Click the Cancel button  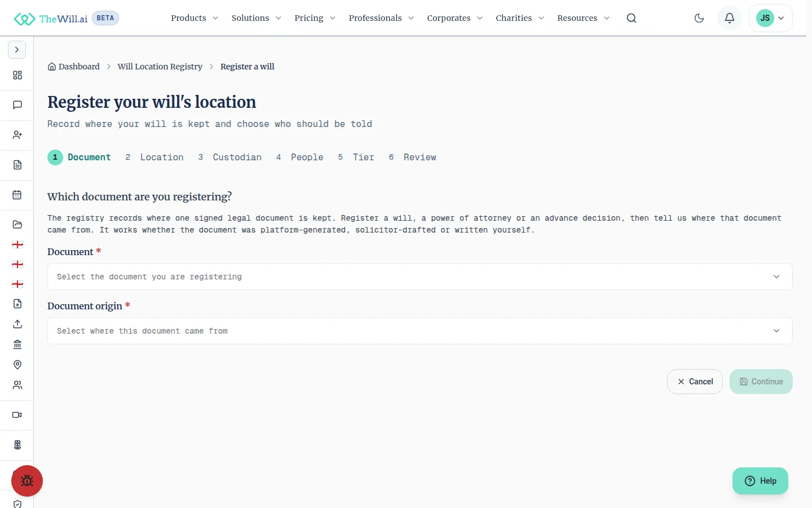tap(695, 382)
